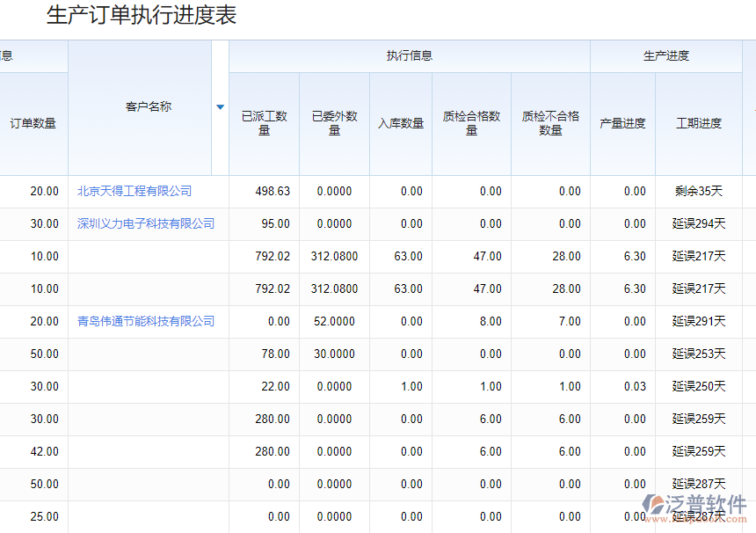Open the 北京天得工程有限公司 customer link
This screenshot has height=533, width=756.
point(134,191)
